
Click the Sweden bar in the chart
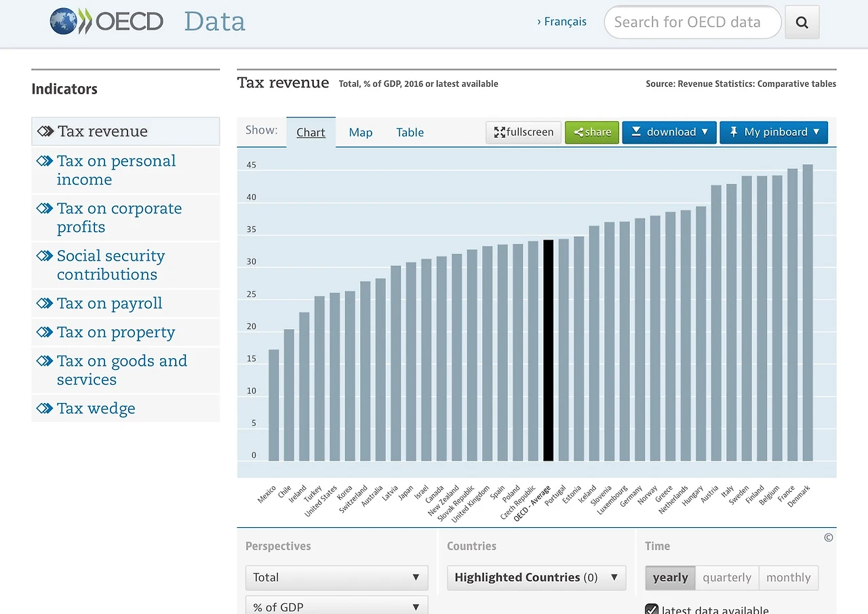coord(747,319)
